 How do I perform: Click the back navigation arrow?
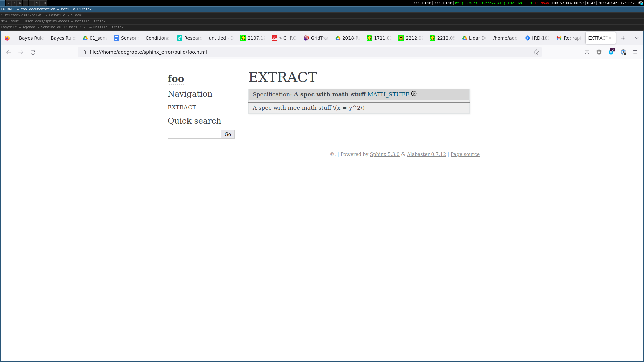8,52
